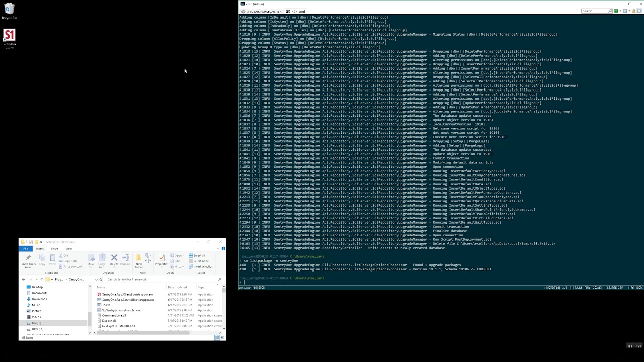Select Data (D:) drive in navigation pane
Image resolution: width=644 pixels, height=362 pixels.
point(37,329)
